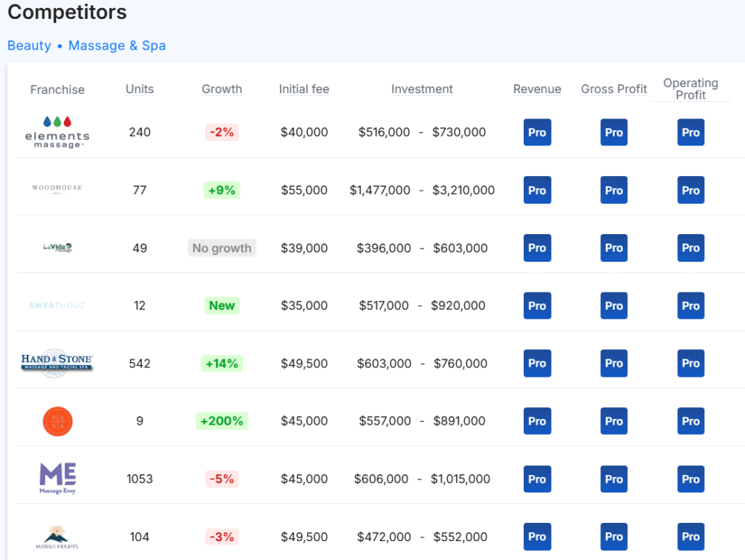
Task: Unlock Woodhouse gross profit with Pro button
Action: pyautogui.click(x=614, y=190)
